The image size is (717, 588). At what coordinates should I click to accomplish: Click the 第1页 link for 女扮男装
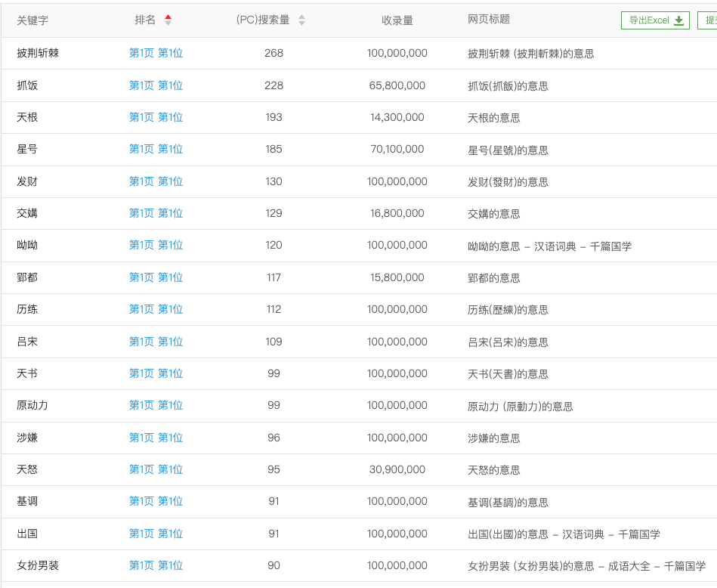pyautogui.click(x=141, y=565)
